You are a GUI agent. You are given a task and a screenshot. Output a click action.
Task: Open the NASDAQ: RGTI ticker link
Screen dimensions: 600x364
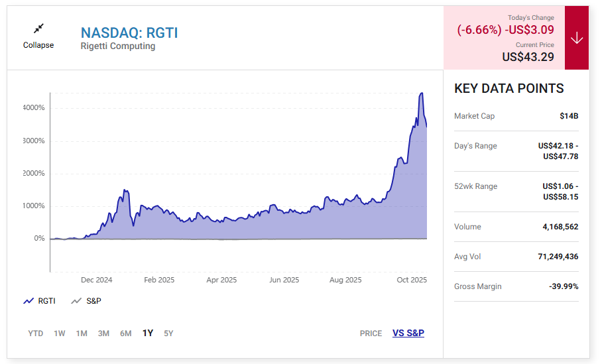coord(129,33)
